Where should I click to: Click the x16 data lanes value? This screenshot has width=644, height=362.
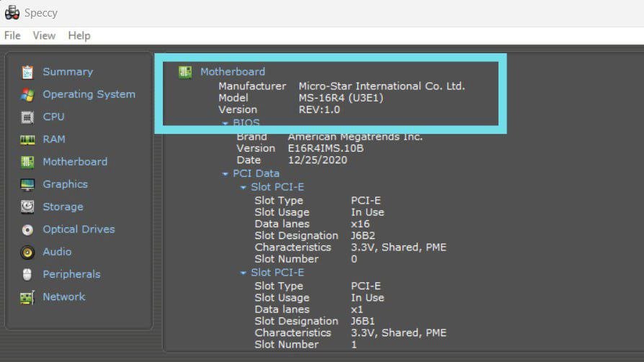[360, 224]
